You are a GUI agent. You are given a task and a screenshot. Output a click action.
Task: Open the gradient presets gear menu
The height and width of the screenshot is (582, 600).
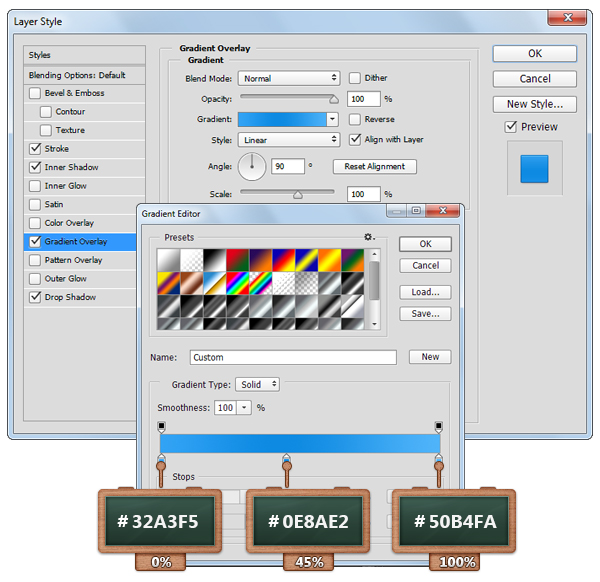369,237
